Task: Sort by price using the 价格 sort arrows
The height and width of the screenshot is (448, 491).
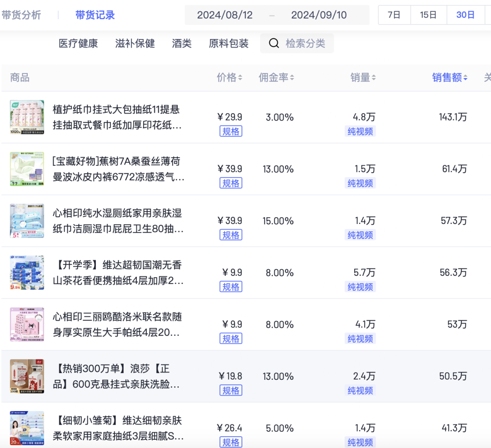Action: 240,78
